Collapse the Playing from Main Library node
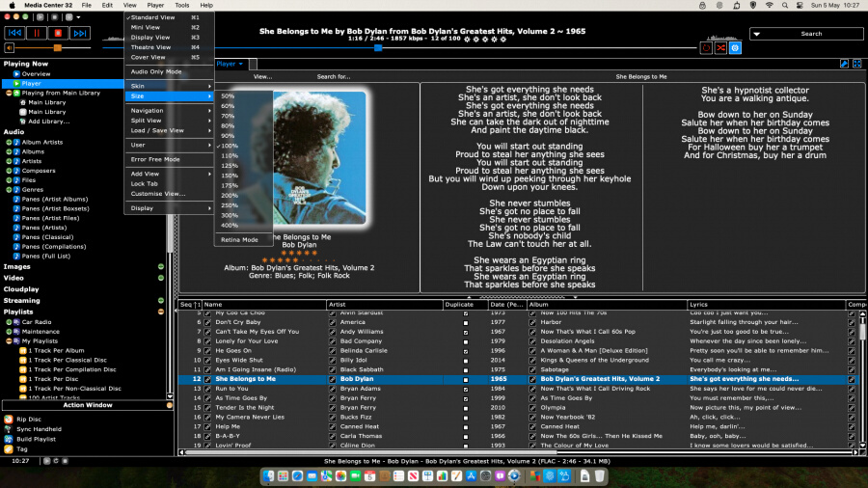Image resolution: width=868 pixels, height=488 pixels. click(9, 93)
